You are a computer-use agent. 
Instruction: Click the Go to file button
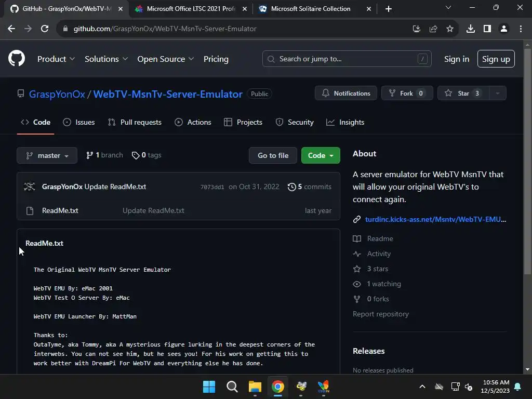273,155
